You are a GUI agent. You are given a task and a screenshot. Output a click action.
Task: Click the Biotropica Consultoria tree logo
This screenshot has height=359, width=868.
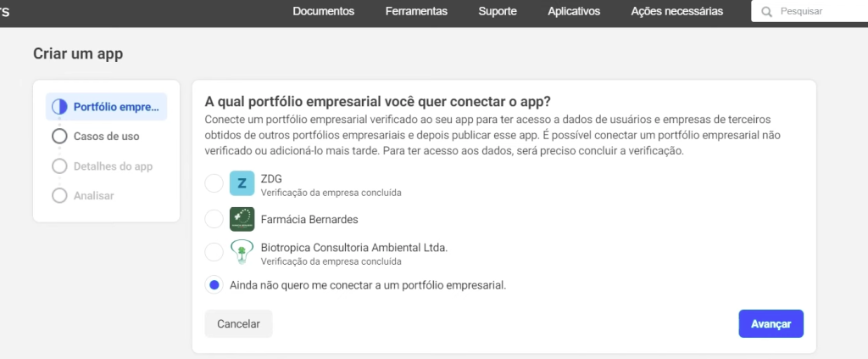[242, 252]
